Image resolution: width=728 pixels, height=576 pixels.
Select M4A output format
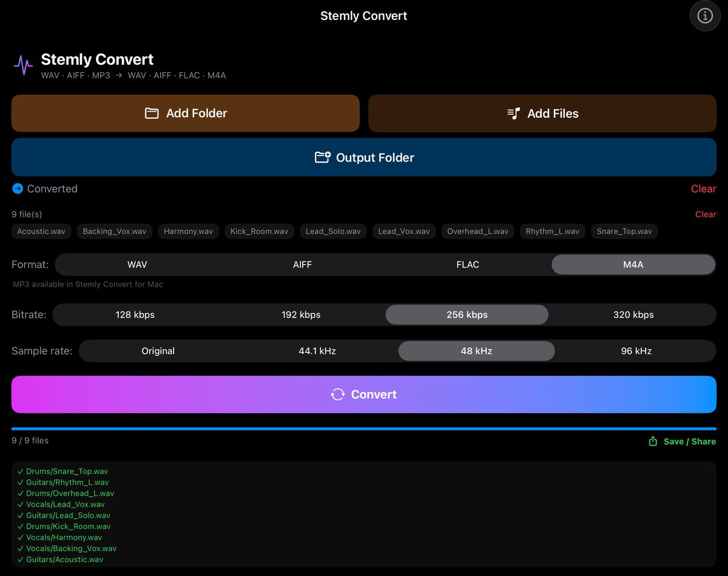[633, 265]
